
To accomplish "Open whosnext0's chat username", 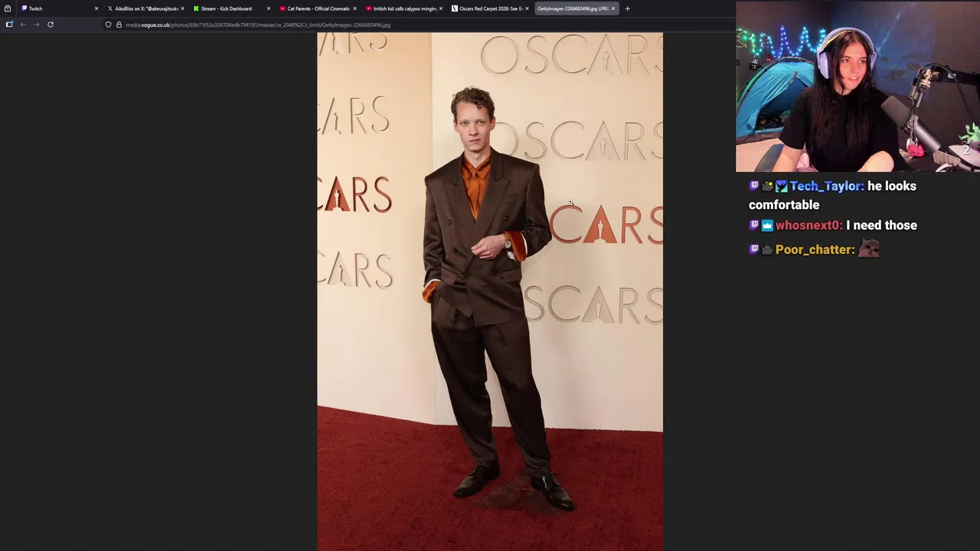I will click(808, 225).
